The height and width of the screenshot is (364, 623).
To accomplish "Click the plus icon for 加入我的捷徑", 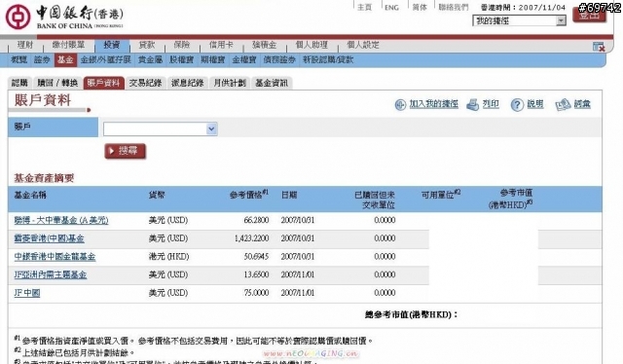I will (400, 105).
